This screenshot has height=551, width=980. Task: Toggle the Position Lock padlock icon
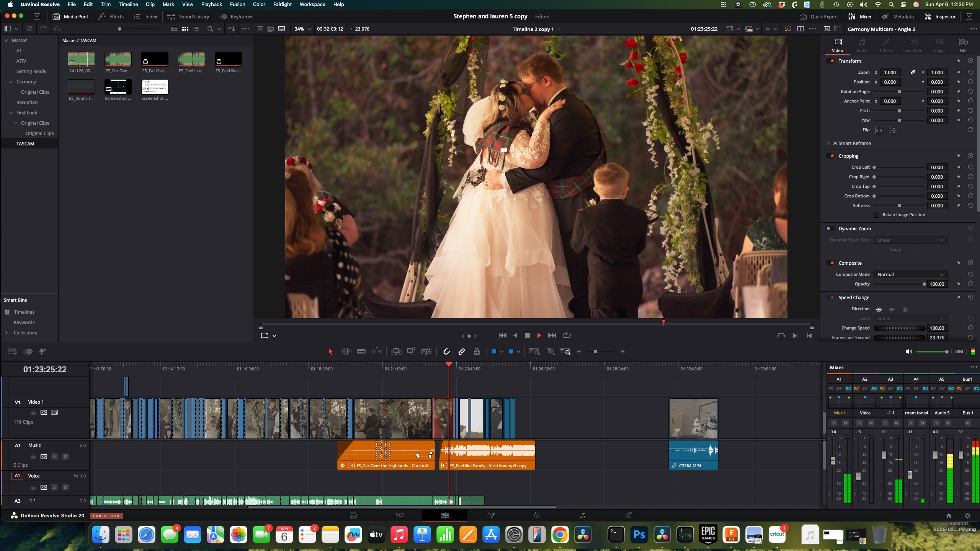[477, 352]
